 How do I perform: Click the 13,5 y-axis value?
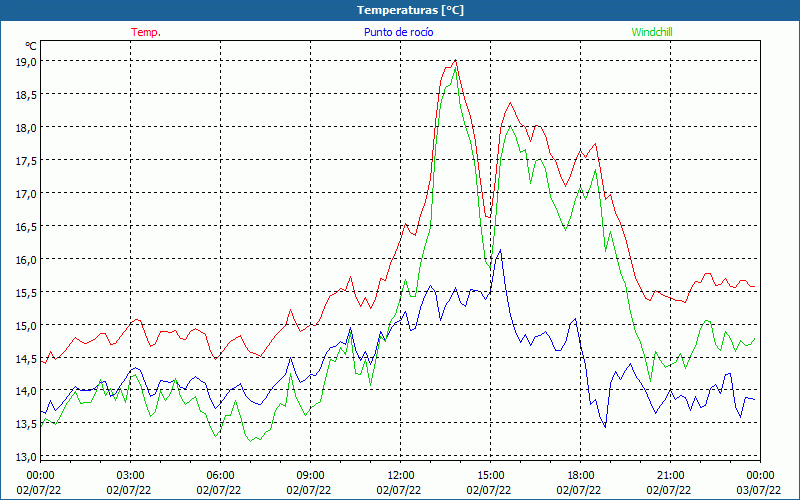pos(26,424)
